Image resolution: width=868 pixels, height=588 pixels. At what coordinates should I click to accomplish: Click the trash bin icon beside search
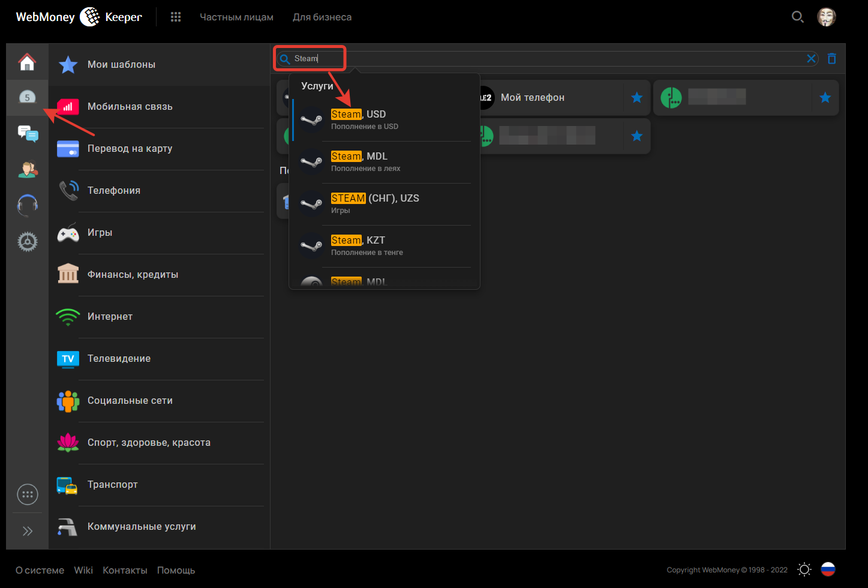832,59
